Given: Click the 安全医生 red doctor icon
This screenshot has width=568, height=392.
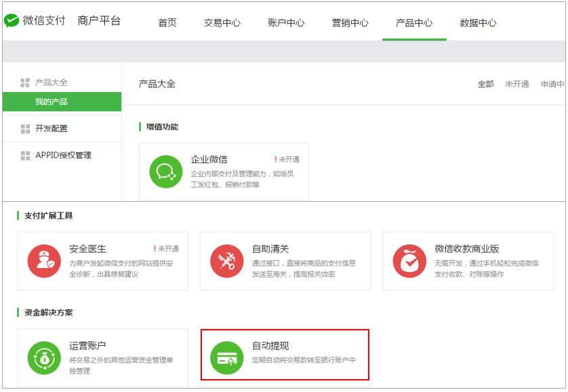Looking at the screenshot, I should pyautogui.click(x=44, y=261).
